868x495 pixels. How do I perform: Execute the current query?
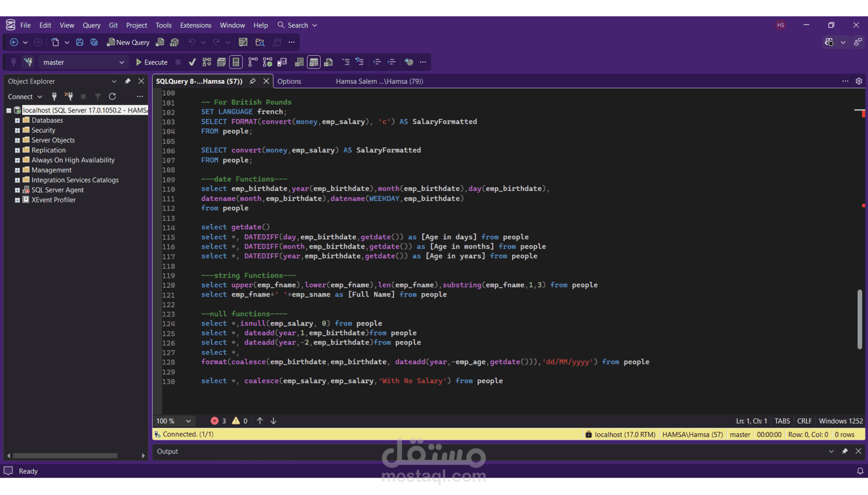coord(152,62)
